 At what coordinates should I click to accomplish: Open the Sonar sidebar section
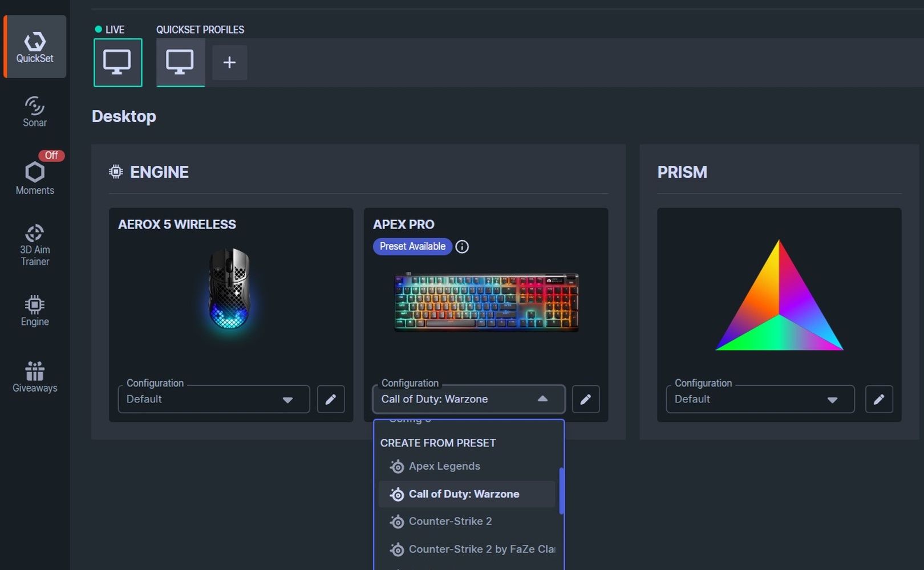[35, 112]
